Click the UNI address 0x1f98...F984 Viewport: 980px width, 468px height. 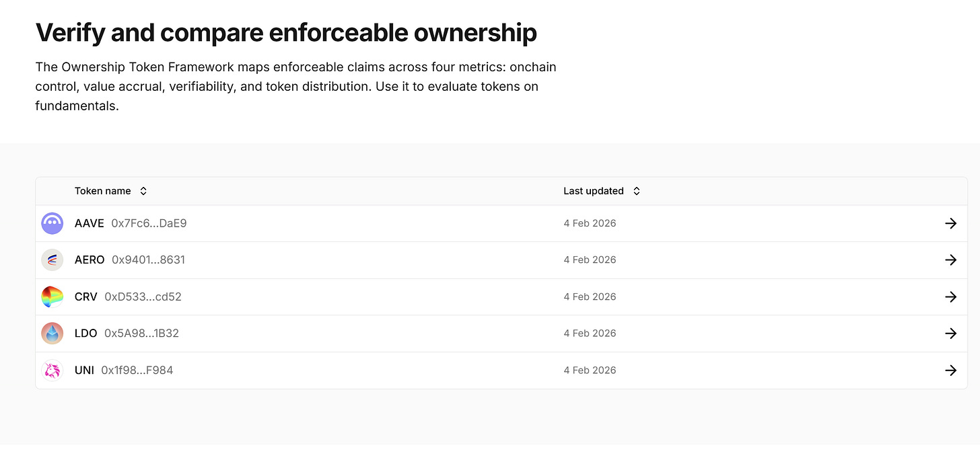tap(137, 370)
